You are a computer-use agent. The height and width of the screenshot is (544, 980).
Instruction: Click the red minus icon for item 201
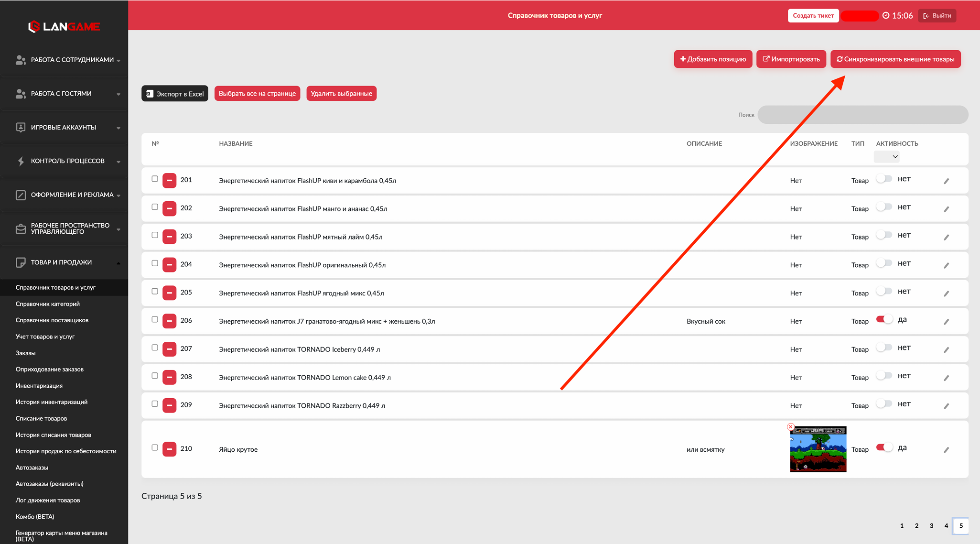[169, 181]
